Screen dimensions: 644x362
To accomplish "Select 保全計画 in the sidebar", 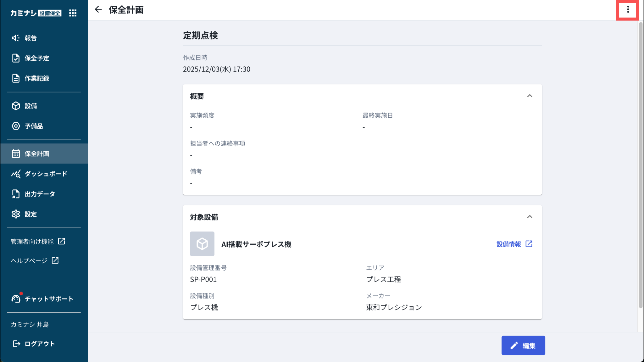I will tap(37, 154).
